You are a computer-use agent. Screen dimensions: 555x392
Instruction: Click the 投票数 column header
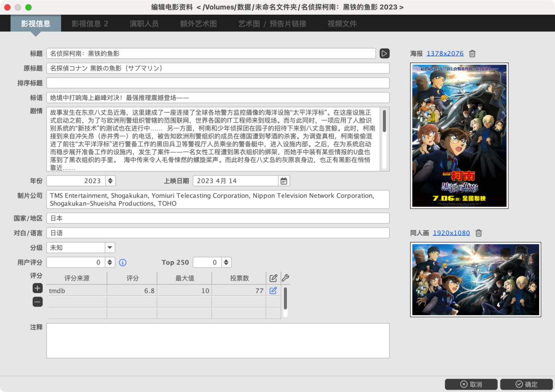pos(239,278)
